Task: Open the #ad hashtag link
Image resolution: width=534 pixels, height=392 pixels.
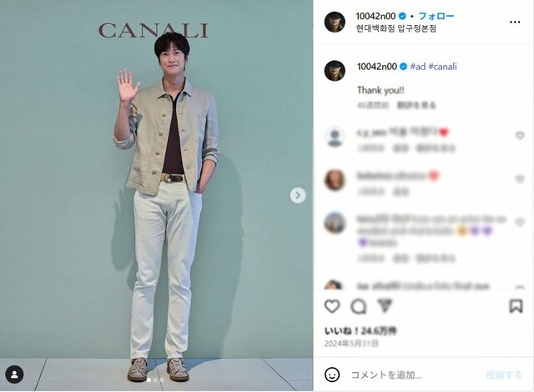Action: [418, 67]
